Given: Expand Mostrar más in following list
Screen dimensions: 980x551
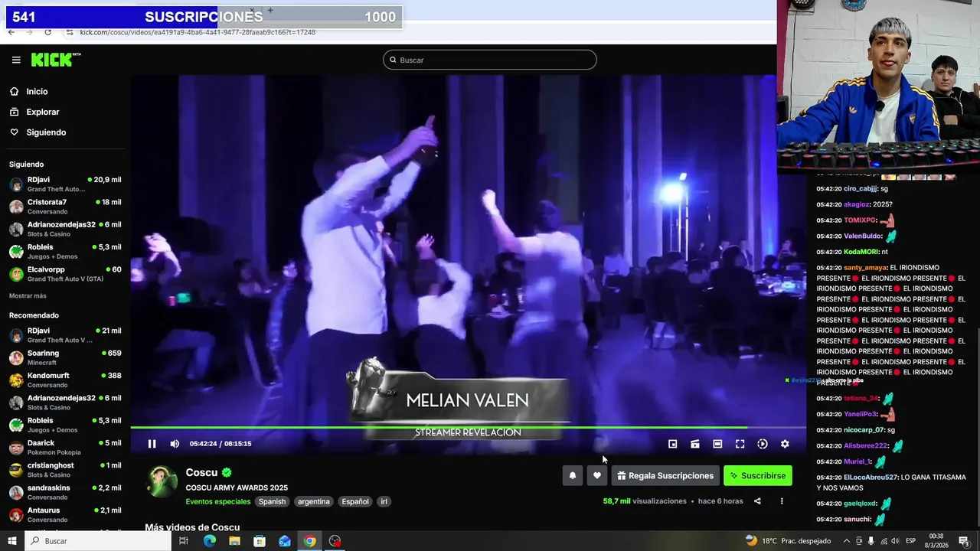Looking at the screenshot, I should pyautogui.click(x=28, y=295).
